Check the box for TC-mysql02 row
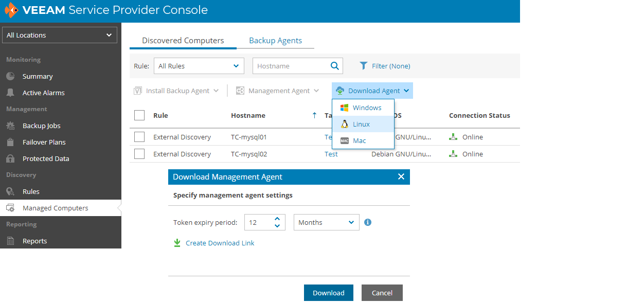644x302 pixels. [x=139, y=154]
